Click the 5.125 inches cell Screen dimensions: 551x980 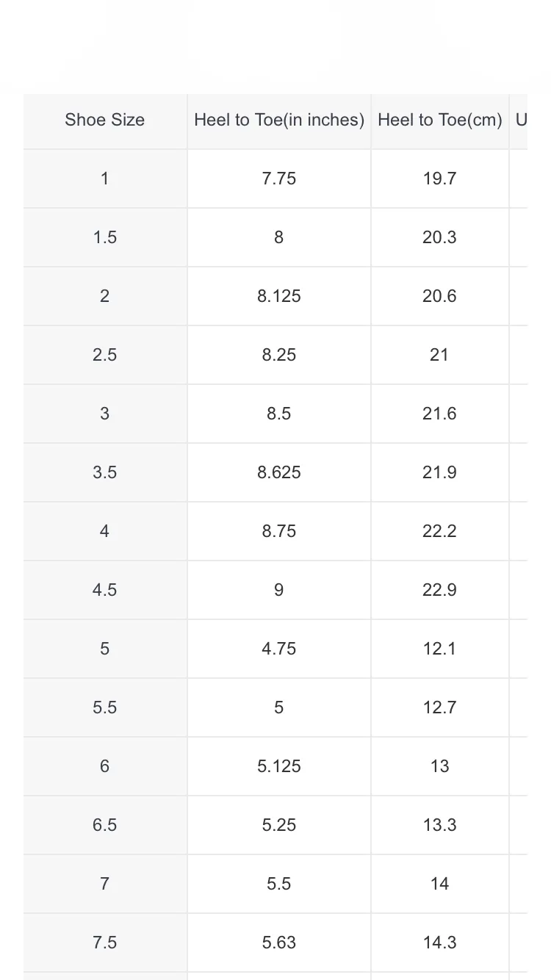click(279, 766)
